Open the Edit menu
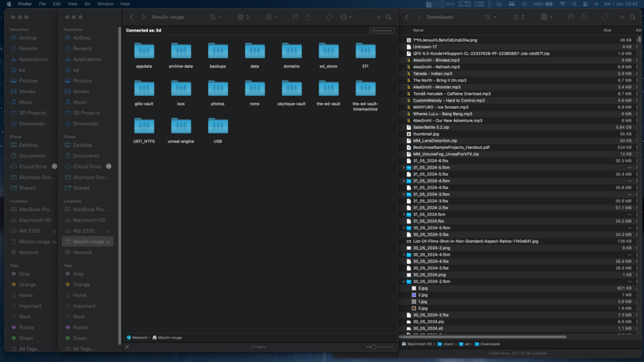Viewport: 644px width, 362px height. [x=57, y=4]
